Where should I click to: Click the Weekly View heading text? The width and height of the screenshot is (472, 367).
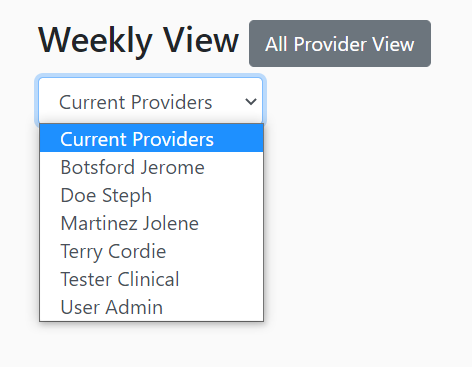[x=138, y=41]
